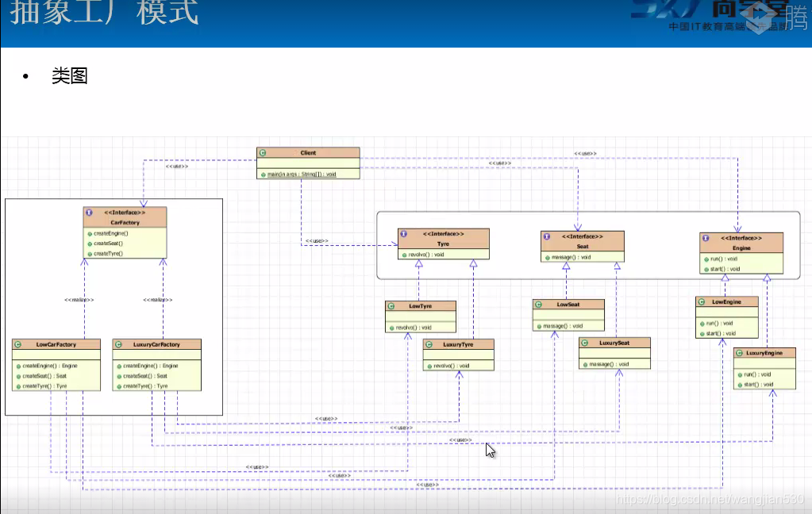
Task: Click the class icon on LuxuryEngine header
Action: 740,353
